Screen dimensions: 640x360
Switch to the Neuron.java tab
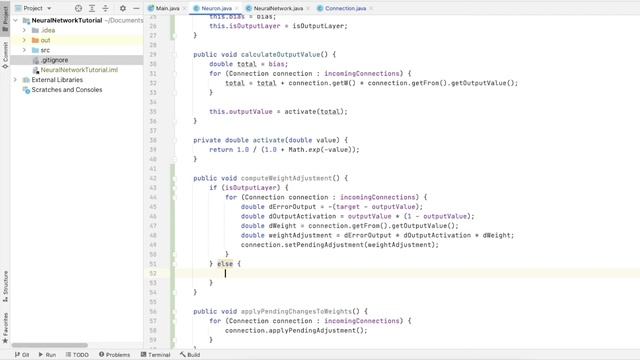[216, 8]
